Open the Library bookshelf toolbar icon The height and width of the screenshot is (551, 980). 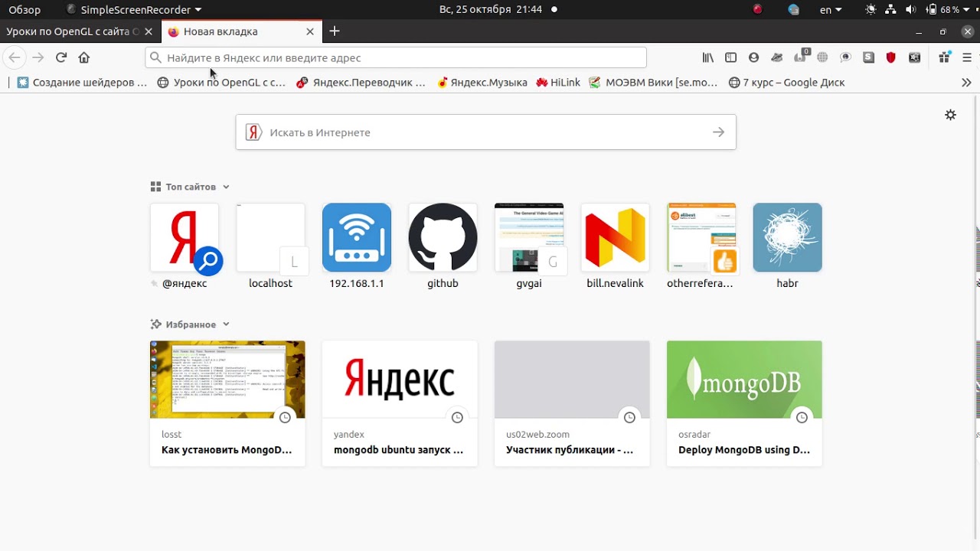[x=708, y=57]
